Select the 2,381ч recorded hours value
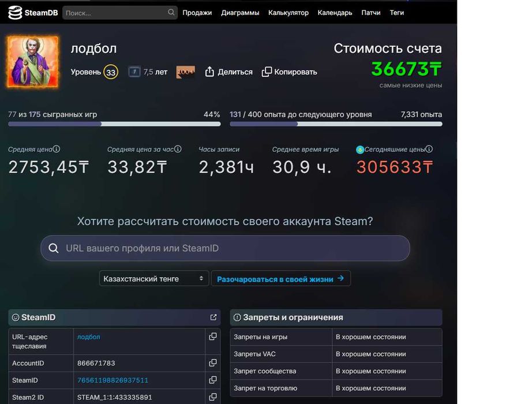 (226, 167)
